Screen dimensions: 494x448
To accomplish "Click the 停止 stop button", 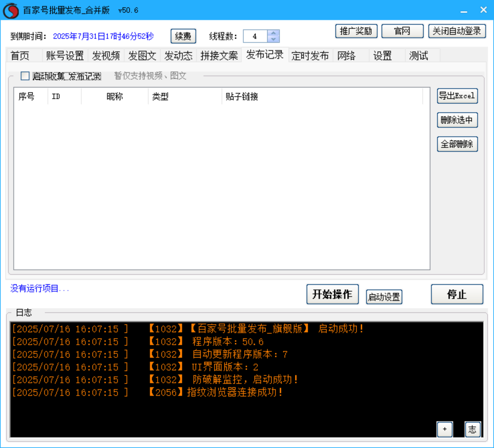I will coord(457,294).
